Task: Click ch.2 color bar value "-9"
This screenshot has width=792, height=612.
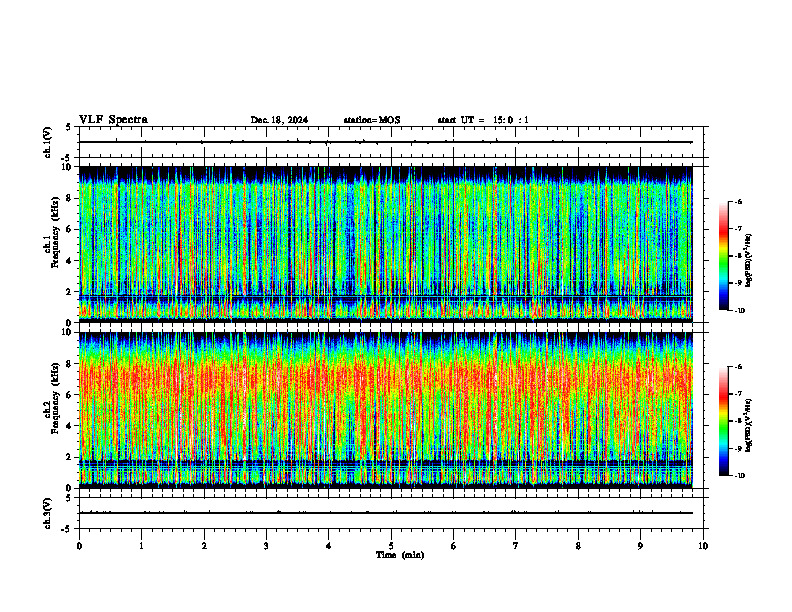Action: [738, 448]
